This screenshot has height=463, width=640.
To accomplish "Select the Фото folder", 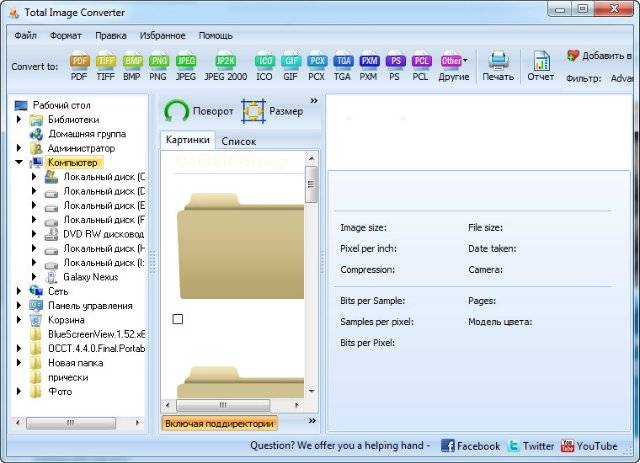I will 60,391.
